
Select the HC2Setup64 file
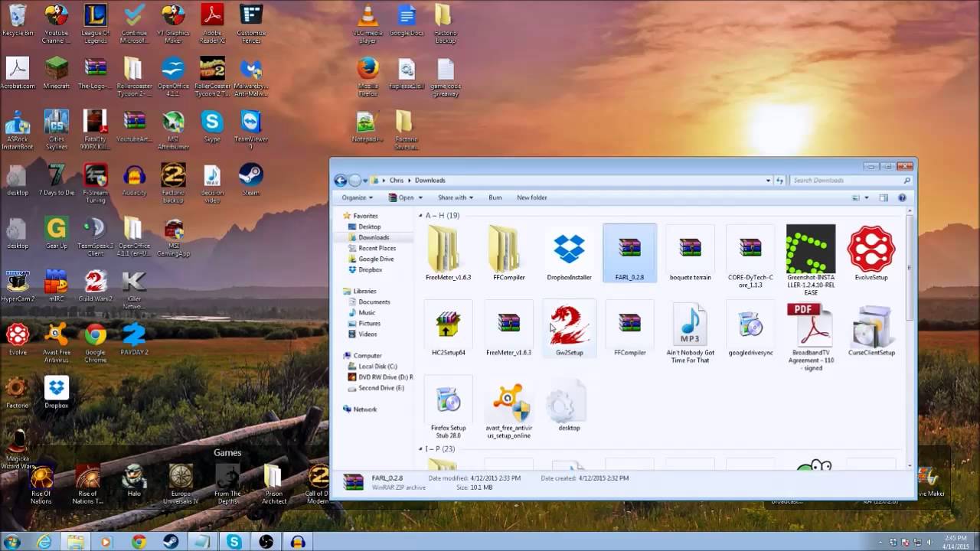pyautogui.click(x=448, y=329)
